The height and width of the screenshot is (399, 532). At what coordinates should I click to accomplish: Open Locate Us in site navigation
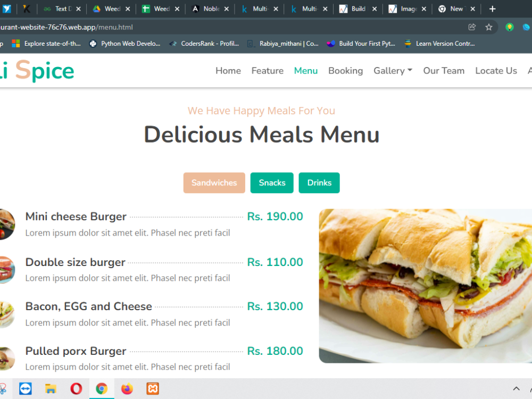(x=496, y=71)
